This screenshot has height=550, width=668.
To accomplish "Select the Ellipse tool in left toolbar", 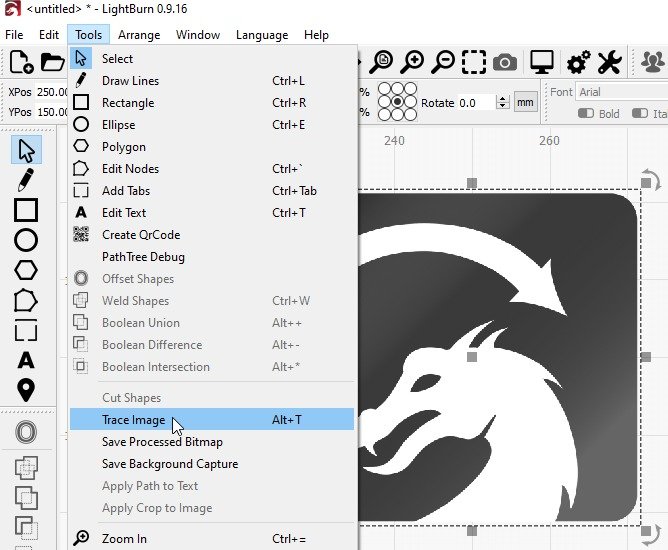I will click(26, 240).
